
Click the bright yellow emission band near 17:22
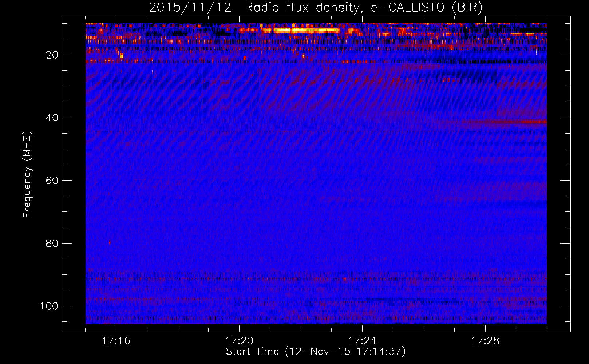[306, 31]
